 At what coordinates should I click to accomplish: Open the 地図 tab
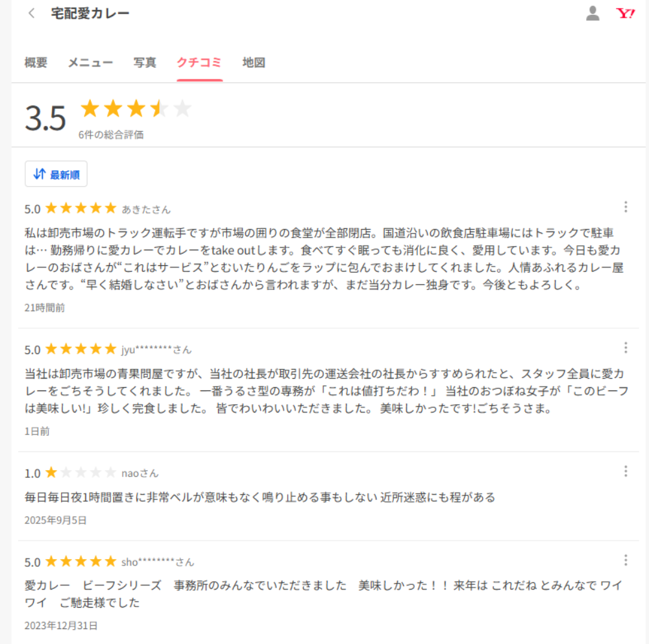(x=254, y=63)
